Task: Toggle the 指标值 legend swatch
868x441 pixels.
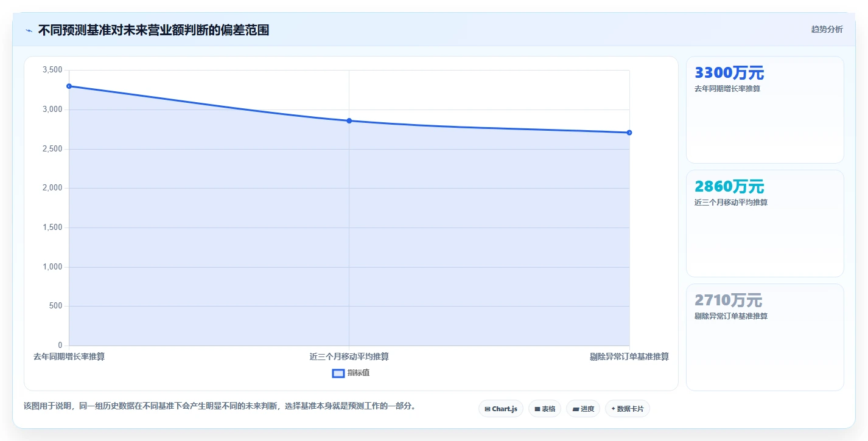Action: point(338,373)
